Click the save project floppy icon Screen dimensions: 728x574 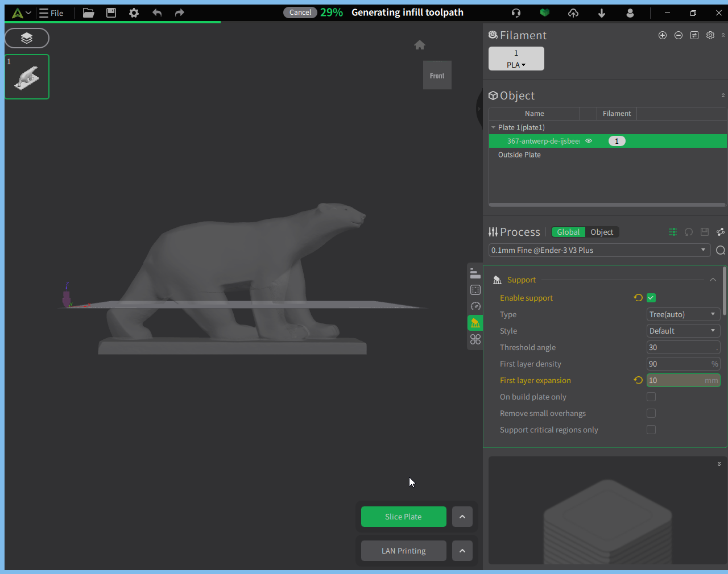tap(111, 13)
